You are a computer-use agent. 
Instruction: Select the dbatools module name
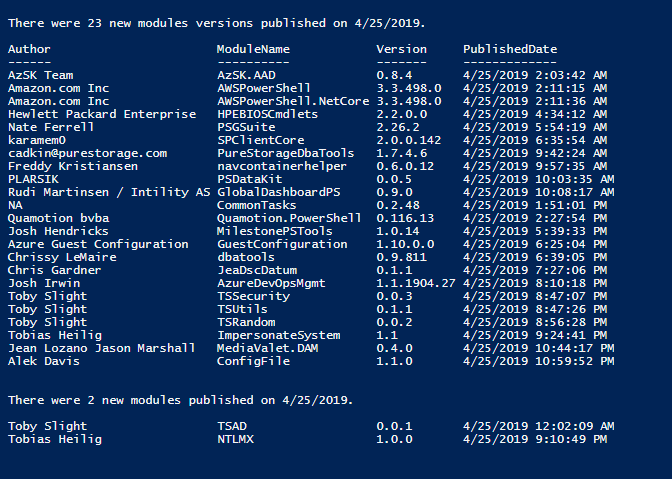coord(246,257)
